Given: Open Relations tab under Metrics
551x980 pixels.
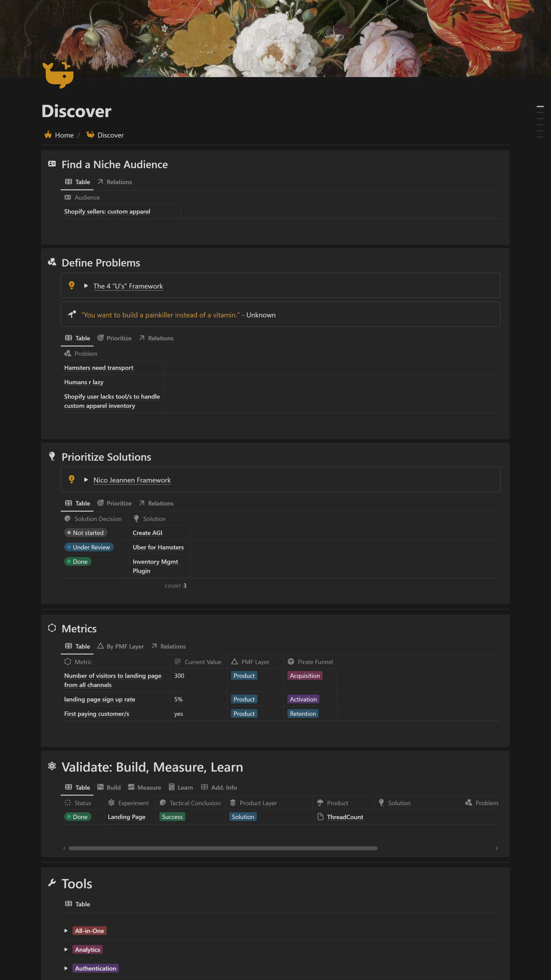Looking at the screenshot, I should pyautogui.click(x=168, y=646).
